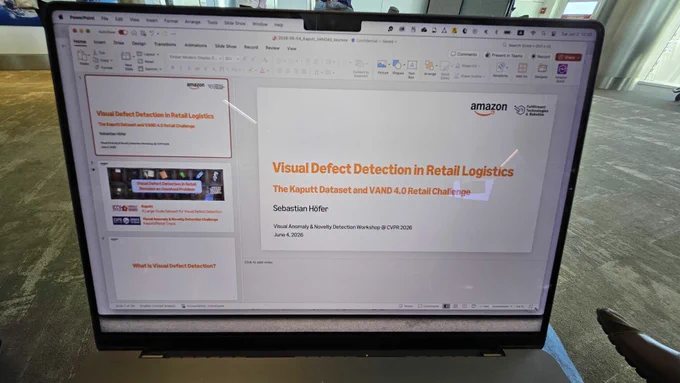Viewport: 680px width, 383px height.
Task: Open the Design ribbon tab
Action: [x=139, y=43]
